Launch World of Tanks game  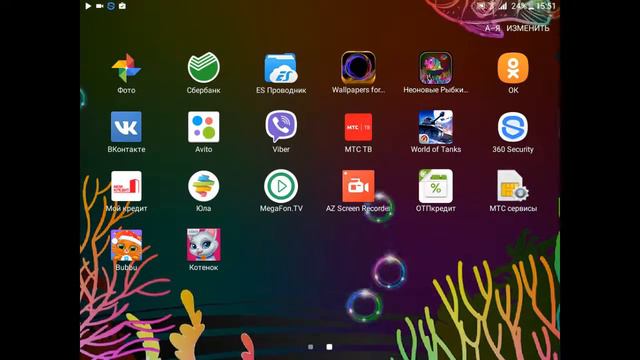click(436, 127)
